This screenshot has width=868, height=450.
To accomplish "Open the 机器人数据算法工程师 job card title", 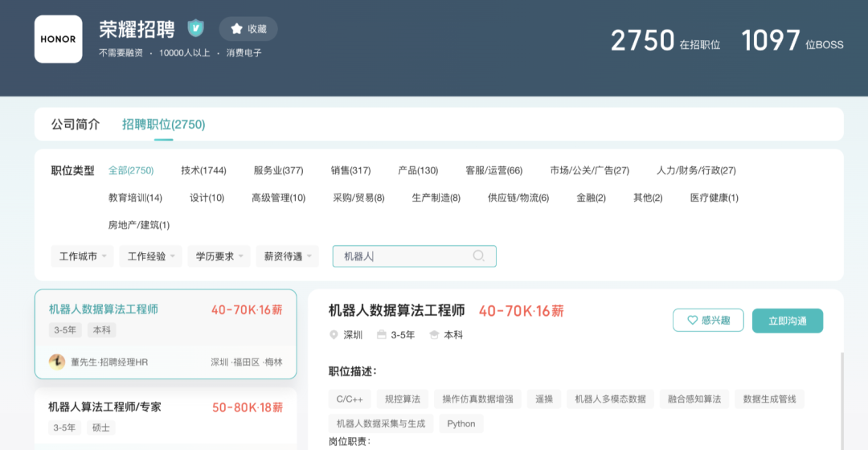I will click(104, 309).
